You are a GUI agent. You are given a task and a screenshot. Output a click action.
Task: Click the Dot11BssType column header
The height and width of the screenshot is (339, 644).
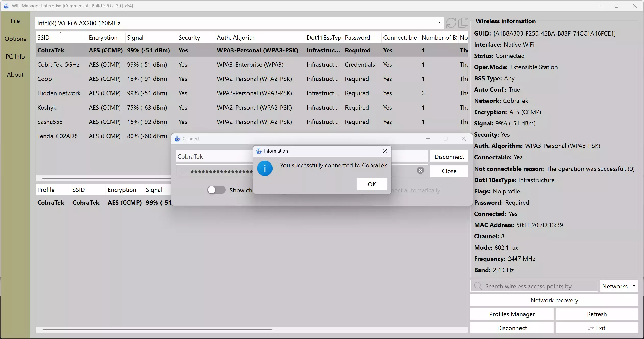[x=324, y=37]
